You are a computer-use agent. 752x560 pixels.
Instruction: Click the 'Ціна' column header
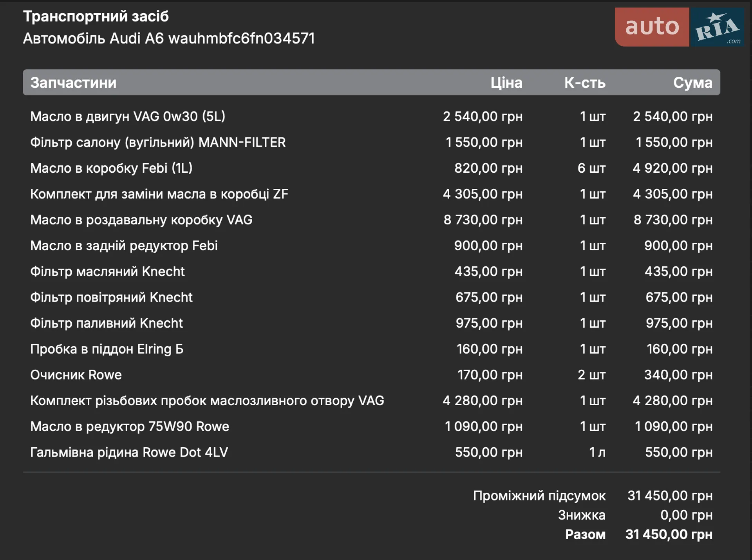pos(506,83)
